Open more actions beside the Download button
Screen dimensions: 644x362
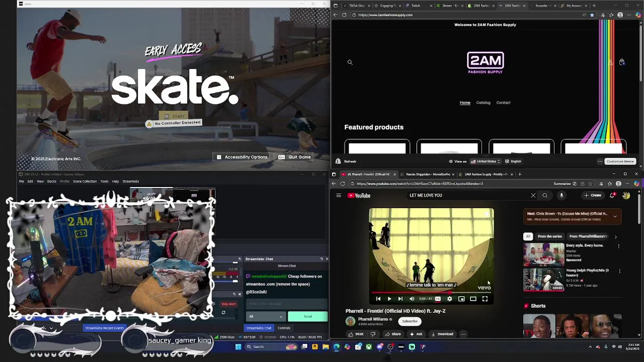(463, 334)
